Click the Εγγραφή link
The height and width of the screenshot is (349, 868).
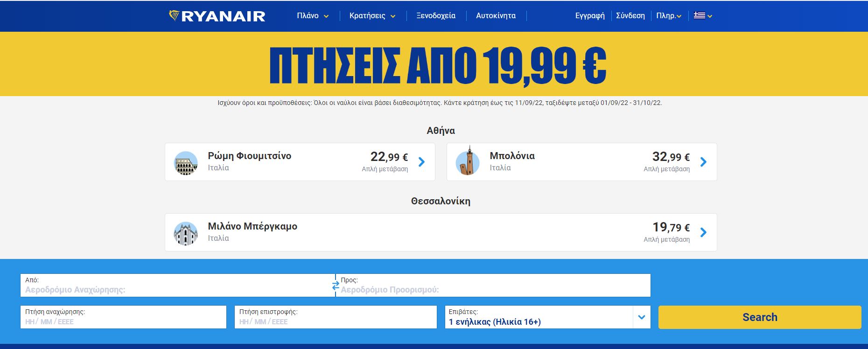point(590,16)
